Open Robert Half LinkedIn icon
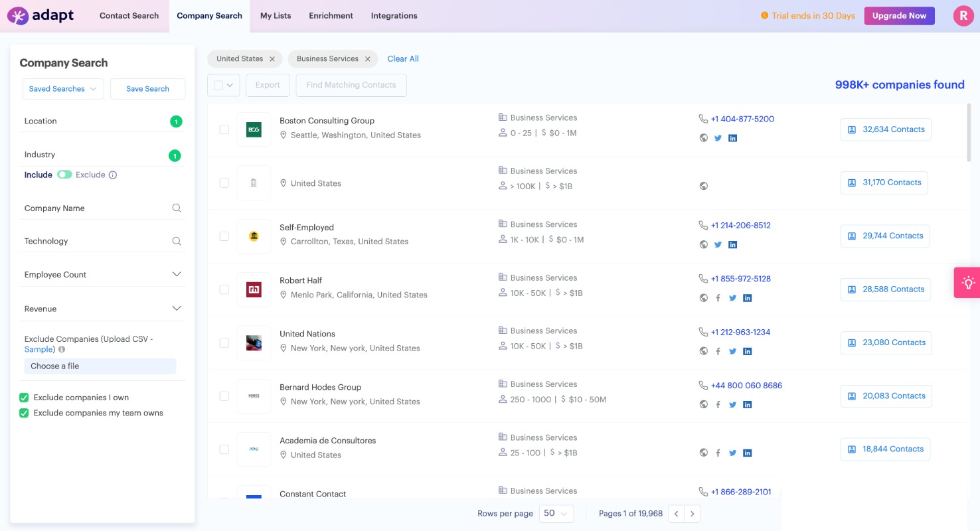980x531 pixels. tap(748, 298)
